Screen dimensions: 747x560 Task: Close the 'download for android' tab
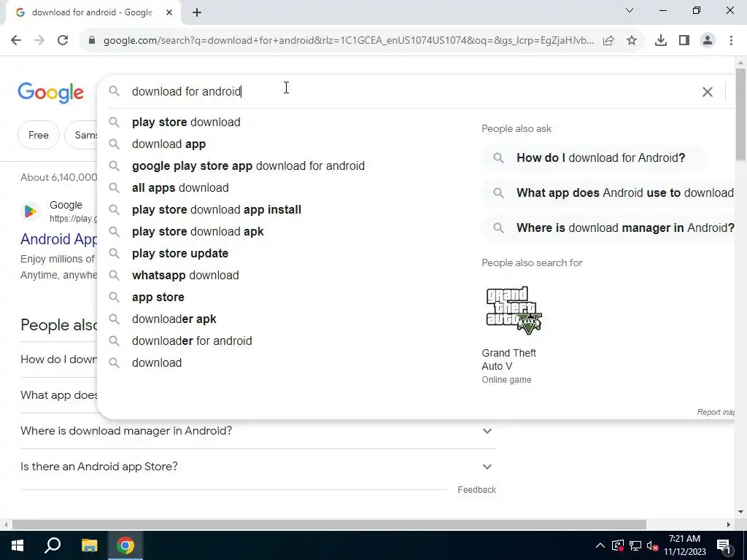coord(169,12)
